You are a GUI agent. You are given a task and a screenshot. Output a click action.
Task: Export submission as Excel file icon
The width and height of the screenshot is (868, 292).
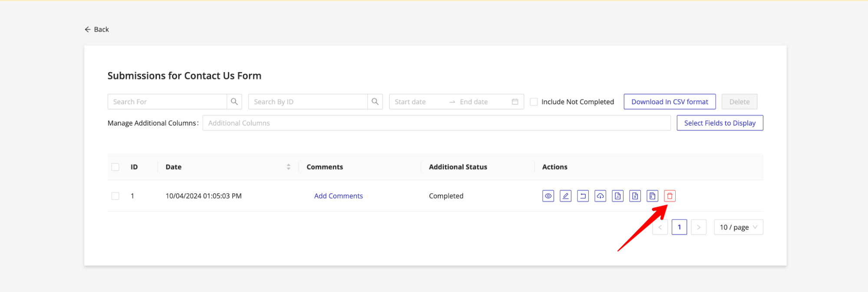click(635, 196)
